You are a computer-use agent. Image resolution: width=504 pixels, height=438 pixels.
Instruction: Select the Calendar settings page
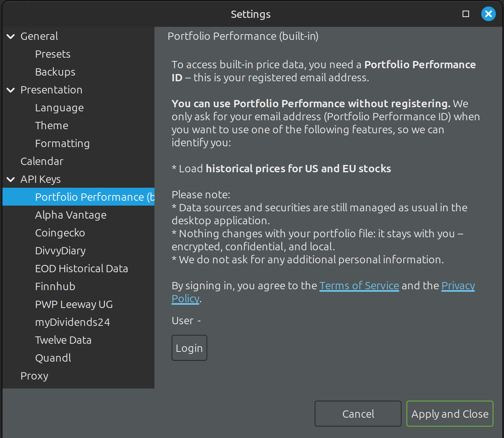(42, 161)
